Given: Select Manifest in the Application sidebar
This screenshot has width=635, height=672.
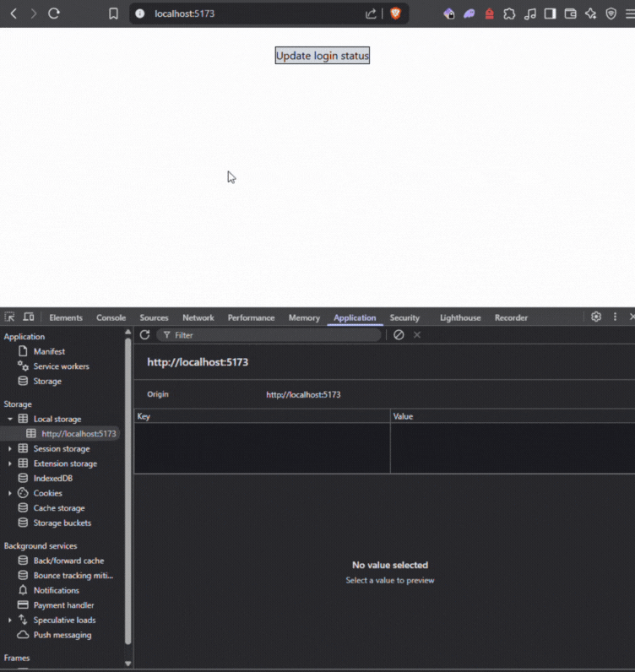Looking at the screenshot, I should 49,351.
